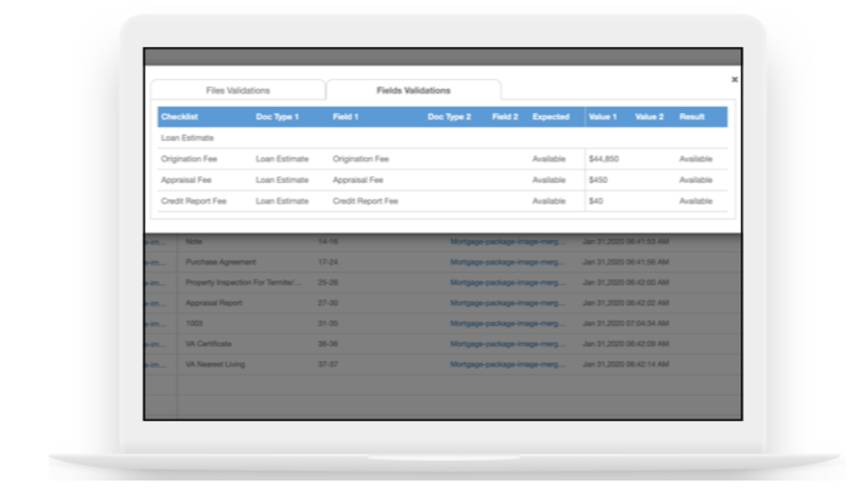Click the Doc Type 2 column header
This screenshot has width=868, height=488.
pyautogui.click(x=450, y=117)
